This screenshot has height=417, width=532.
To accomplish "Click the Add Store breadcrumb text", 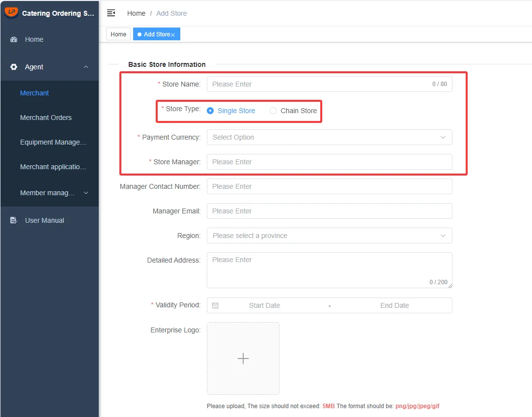I will 171,13.
